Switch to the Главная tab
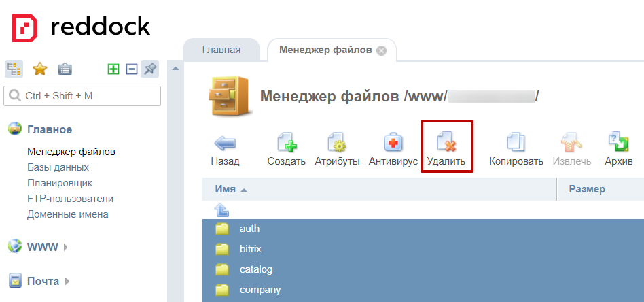 click(221, 50)
